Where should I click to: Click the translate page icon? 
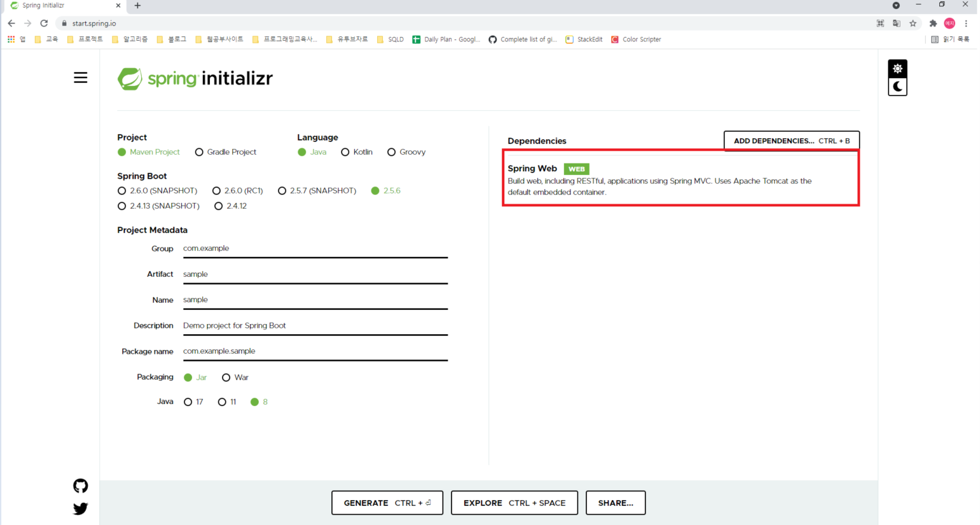(897, 24)
